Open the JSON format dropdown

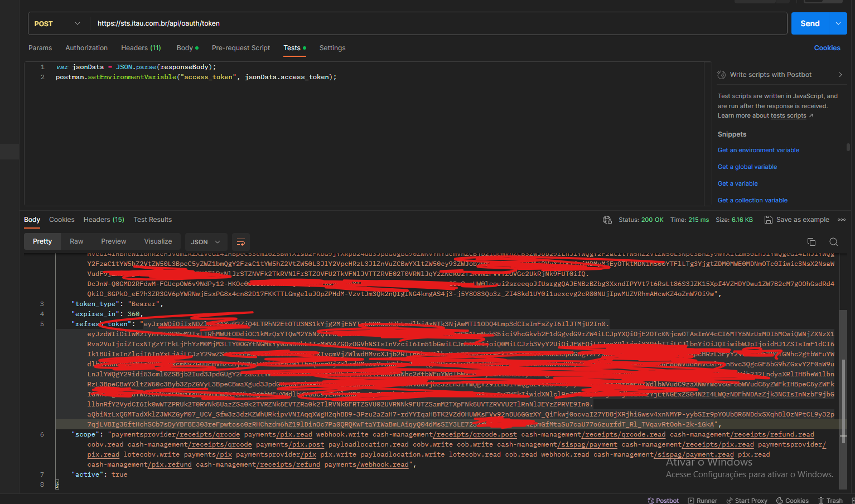[x=206, y=241]
